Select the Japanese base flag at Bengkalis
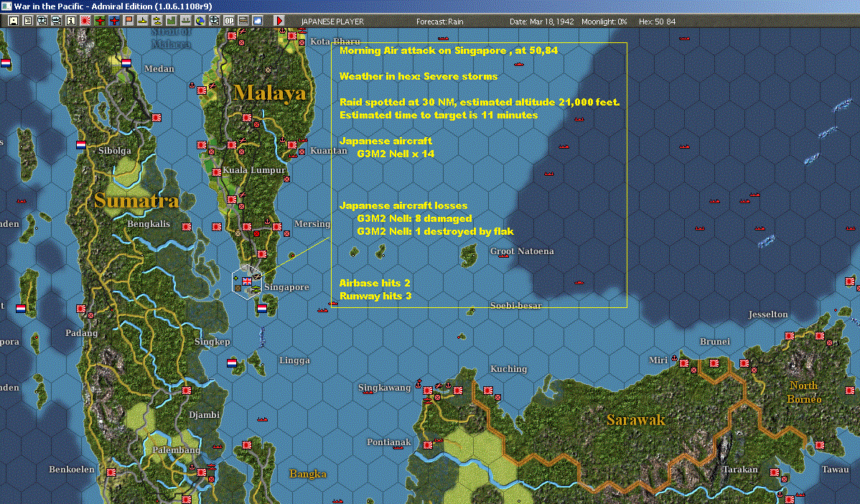Screen dimensions: 860x504 pos(187,226)
